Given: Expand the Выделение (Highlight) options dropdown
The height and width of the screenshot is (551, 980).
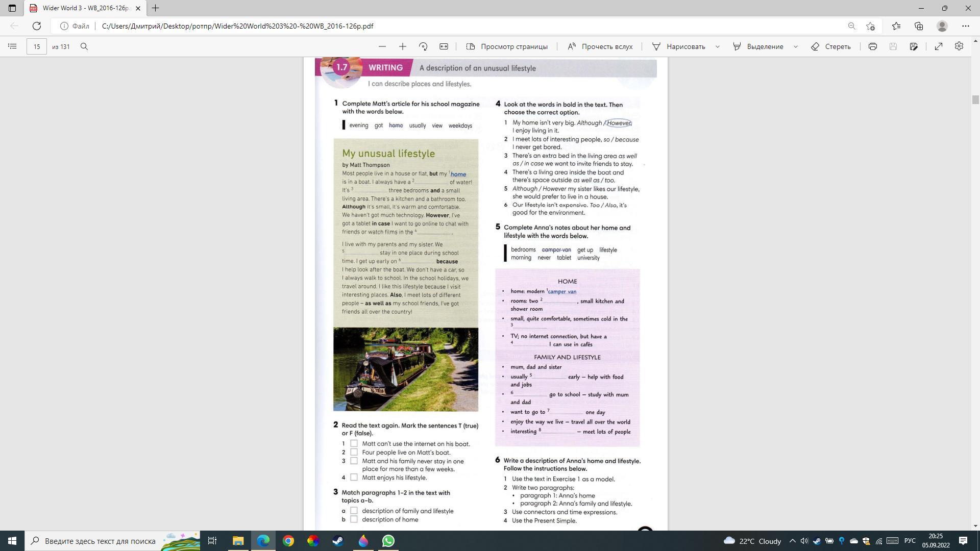Looking at the screenshot, I should pyautogui.click(x=796, y=46).
